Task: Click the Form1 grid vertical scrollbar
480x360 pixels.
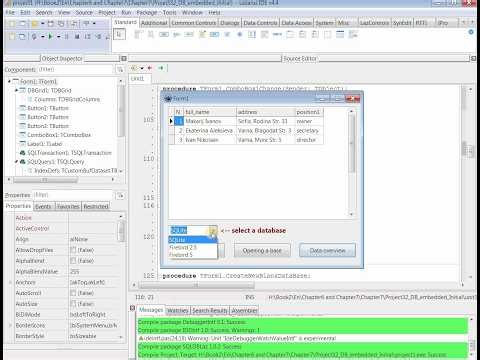Action: [351, 163]
